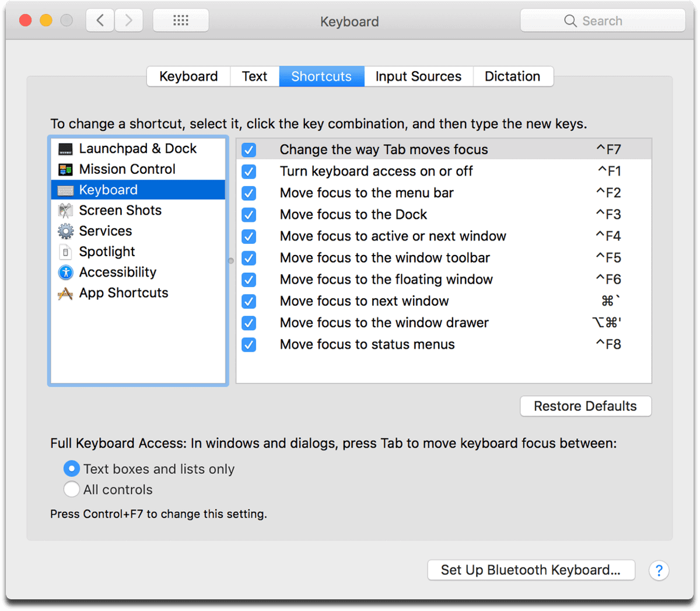This screenshot has height=611, width=700.
Task: Click the ^F6 shortcut value
Action: click(x=608, y=280)
